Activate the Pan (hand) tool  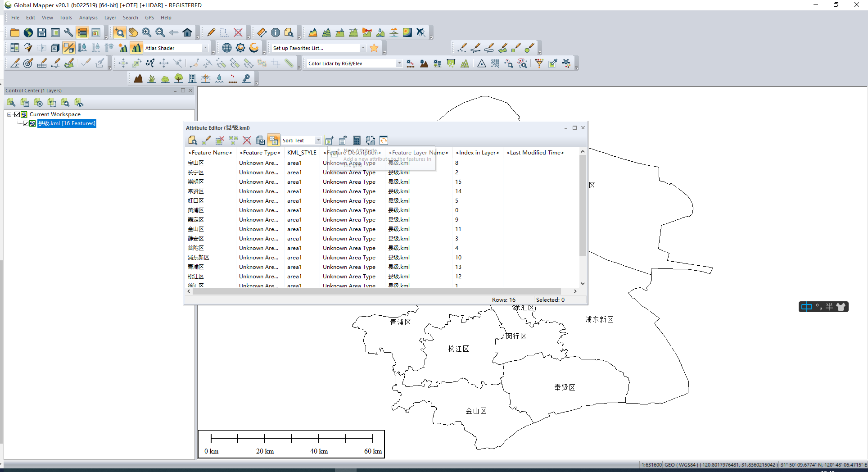click(133, 32)
